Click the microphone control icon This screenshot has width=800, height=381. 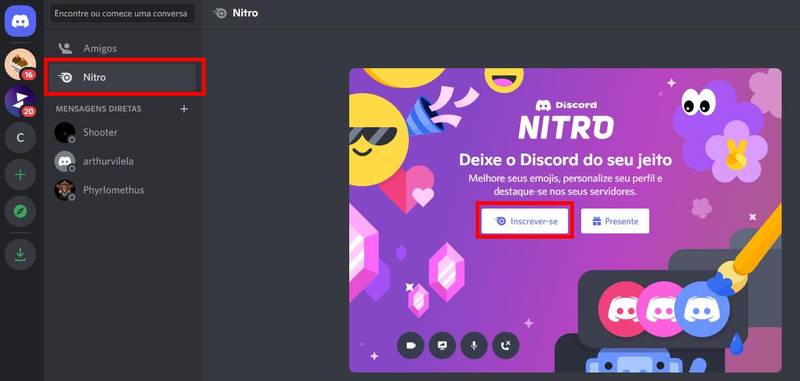click(x=474, y=346)
